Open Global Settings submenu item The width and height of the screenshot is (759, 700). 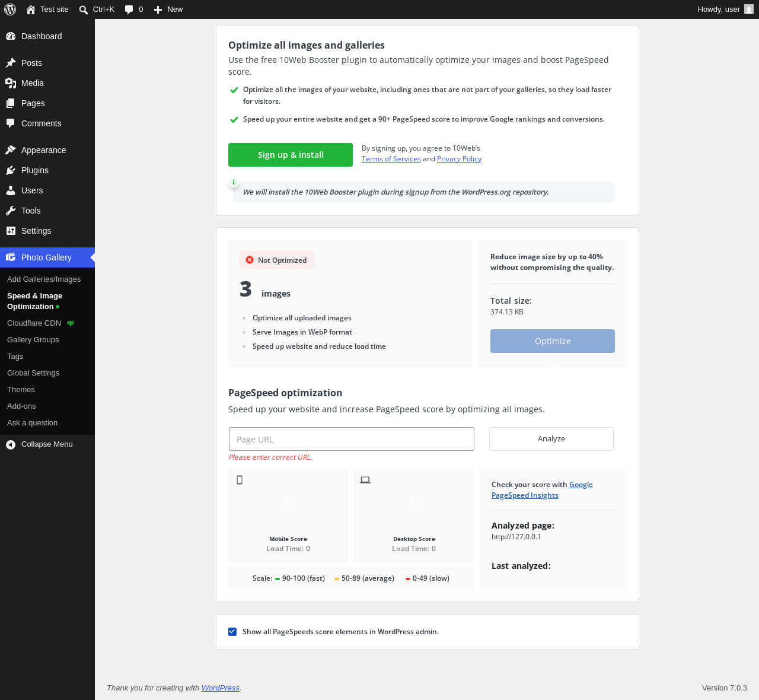click(x=33, y=373)
